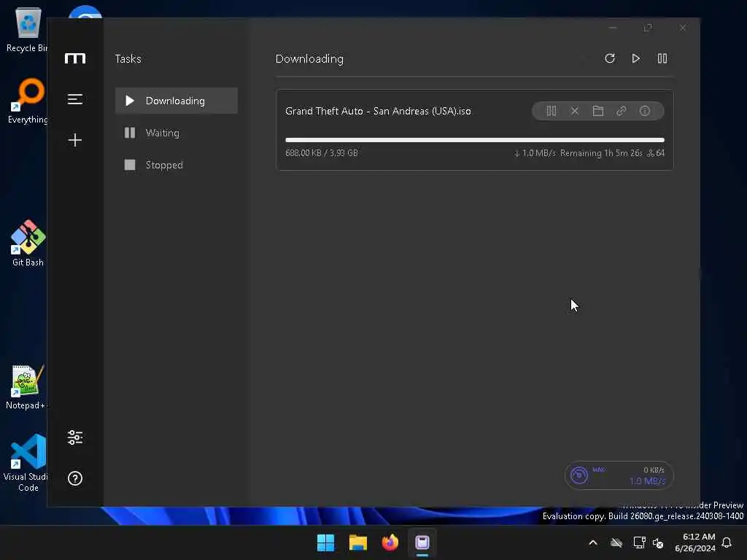Switch to the Stopped tab
The image size is (747, 560).
click(177, 165)
